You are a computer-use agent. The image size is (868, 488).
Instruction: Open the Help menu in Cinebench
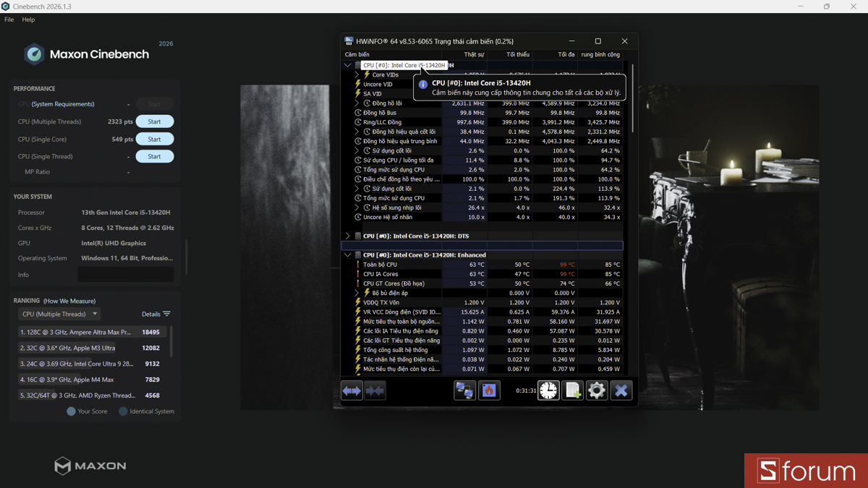click(28, 20)
